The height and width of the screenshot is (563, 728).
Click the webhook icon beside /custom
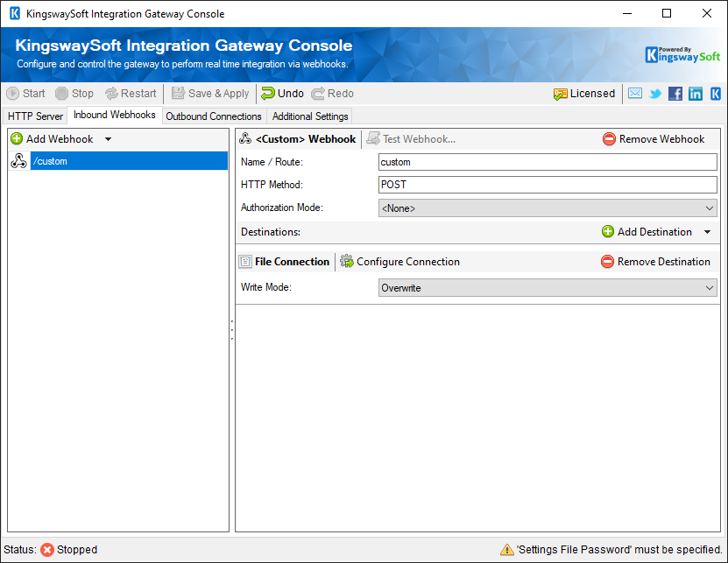[18, 161]
